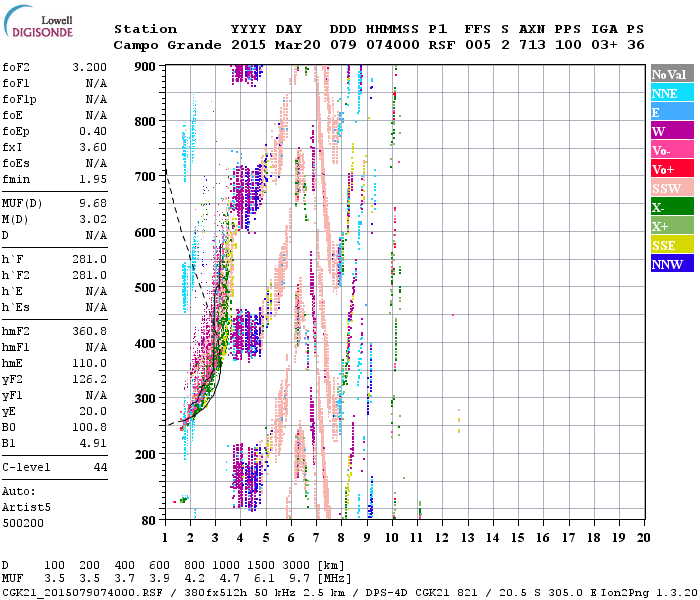The height and width of the screenshot is (600, 700).
Task: Click the MUF value 9.7
Action: 300,579
